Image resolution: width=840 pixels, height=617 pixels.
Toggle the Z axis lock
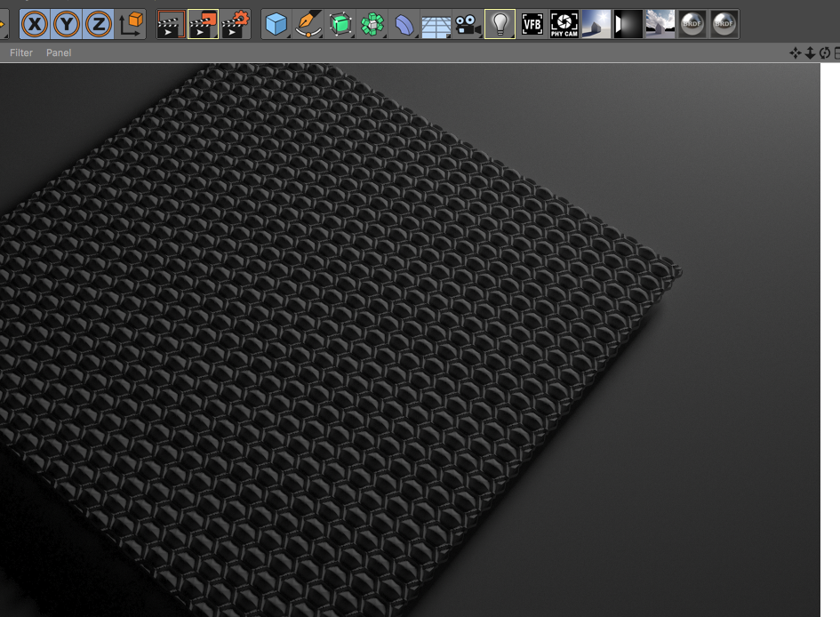click(99, 24)
